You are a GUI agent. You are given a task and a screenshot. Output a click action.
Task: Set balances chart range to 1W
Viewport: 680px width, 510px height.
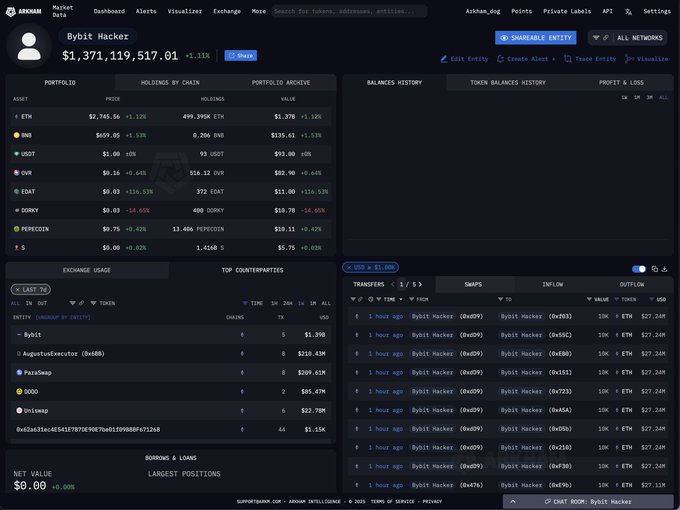point(624,98)
